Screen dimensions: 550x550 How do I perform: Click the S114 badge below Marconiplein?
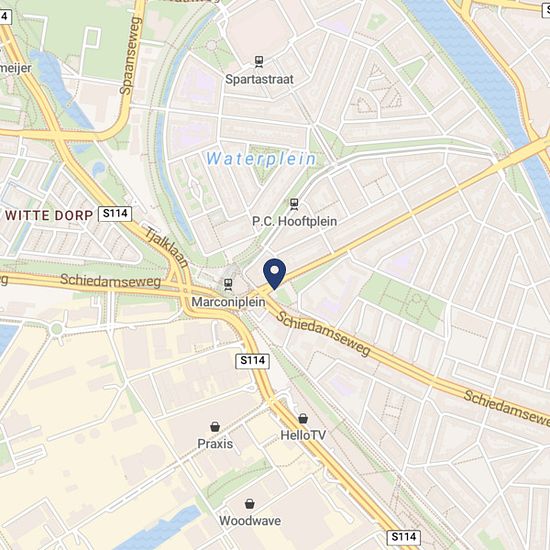252,361
